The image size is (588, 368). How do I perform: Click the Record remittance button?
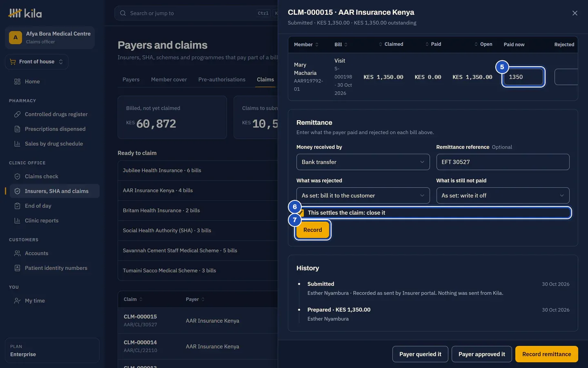pos(547,354)
